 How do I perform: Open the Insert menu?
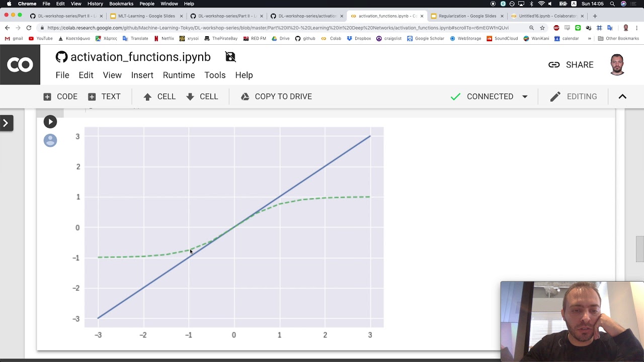(142, 75)
